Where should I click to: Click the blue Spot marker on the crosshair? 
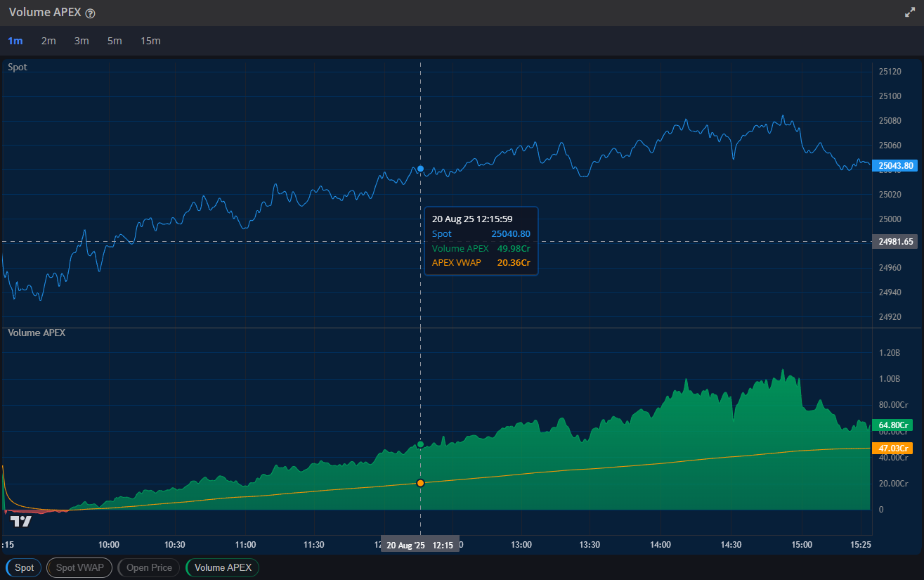coord(420,169)
